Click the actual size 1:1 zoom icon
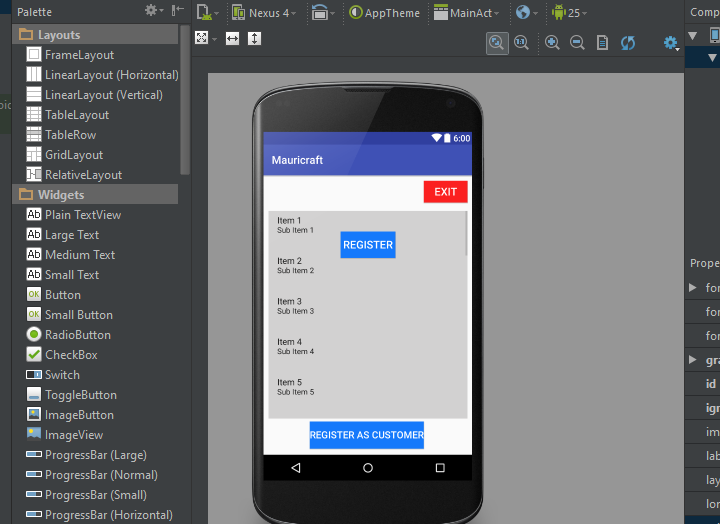 521,42
